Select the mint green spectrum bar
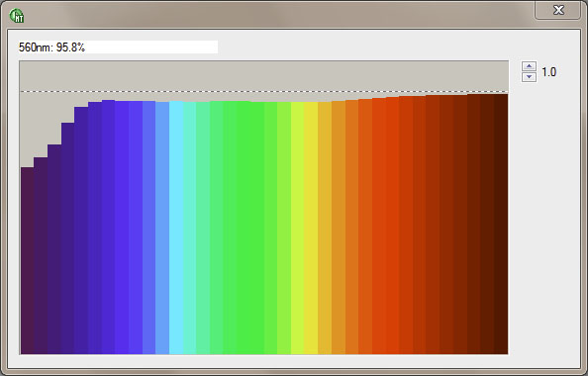Image resolution: width=588 pixels, height=376 pixels. click(x=203, y=228)
